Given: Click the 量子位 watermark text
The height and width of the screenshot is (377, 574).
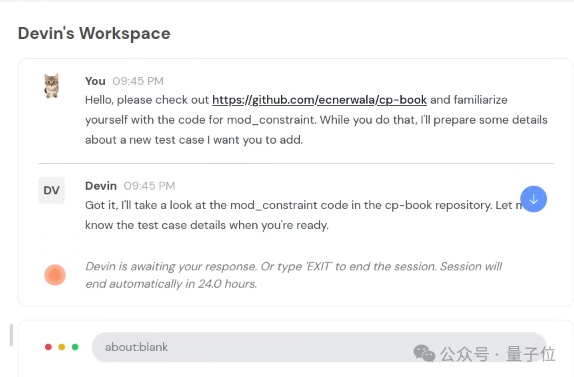Looking at the screenshot, I should pos(531,354).
